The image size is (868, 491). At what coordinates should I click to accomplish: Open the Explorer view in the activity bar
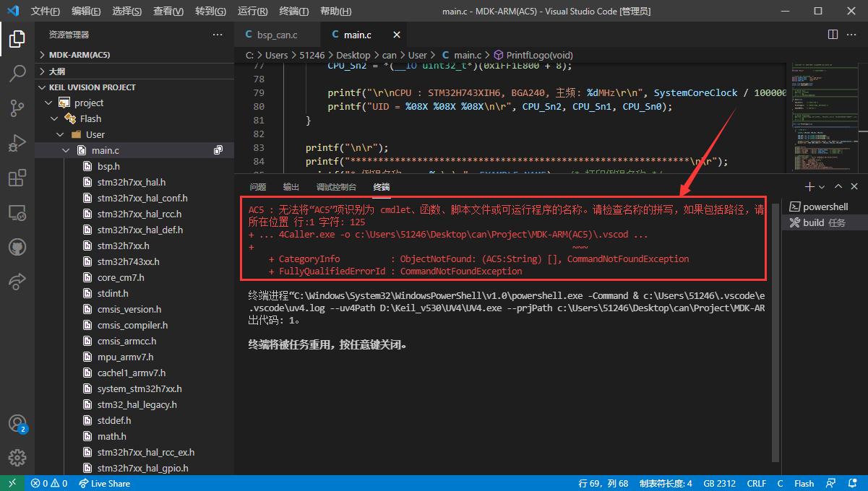[17, 39]
